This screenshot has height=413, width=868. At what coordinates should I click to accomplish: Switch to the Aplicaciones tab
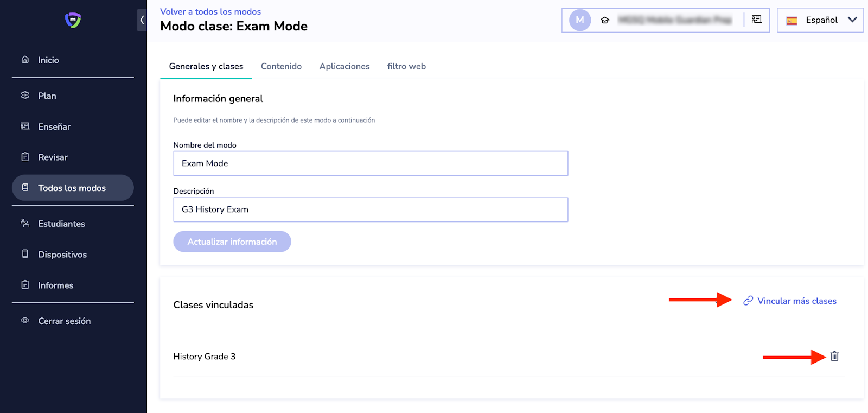(x=344, y=66)
